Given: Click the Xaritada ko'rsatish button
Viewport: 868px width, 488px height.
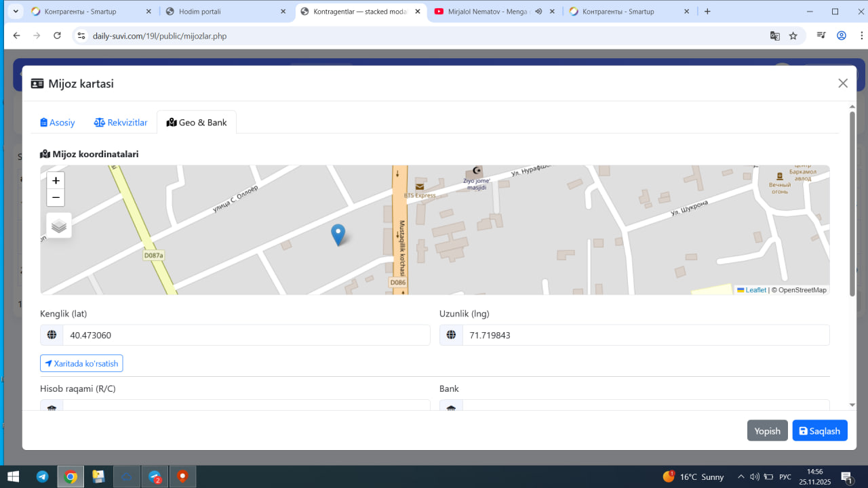Looking at the screenshot, I should [81, 363].
